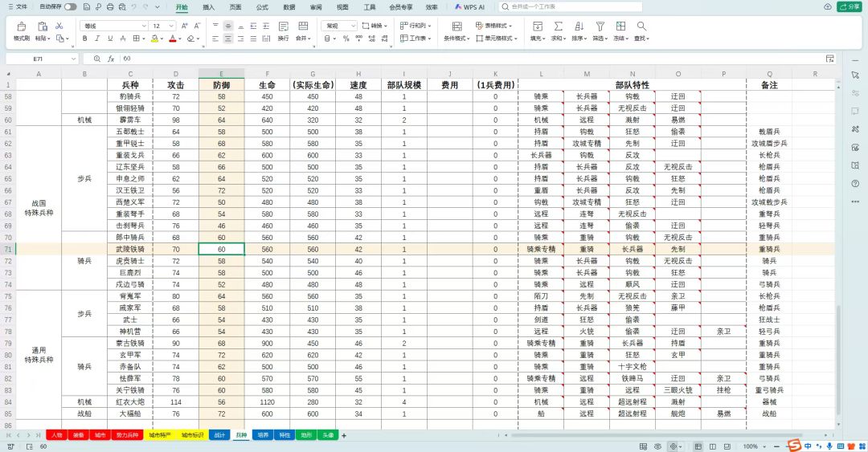The height and width of the screenshot is (452, 868).
Task: Click the yellow fill color swatch
Action: point(155,39)
